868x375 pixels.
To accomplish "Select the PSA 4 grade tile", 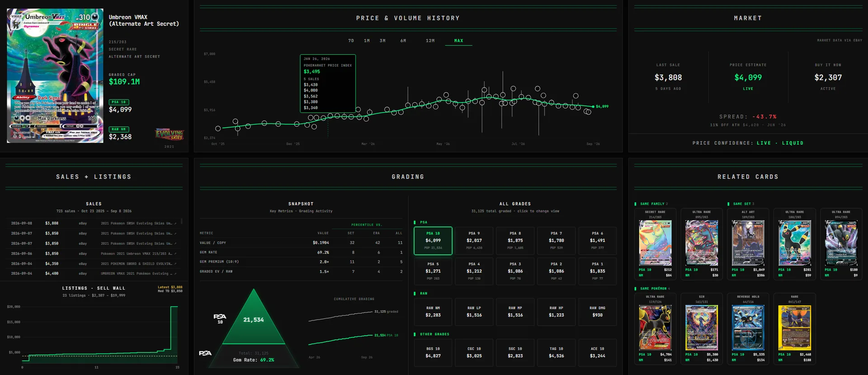I will pyautogui.click(x=474, y=271).
